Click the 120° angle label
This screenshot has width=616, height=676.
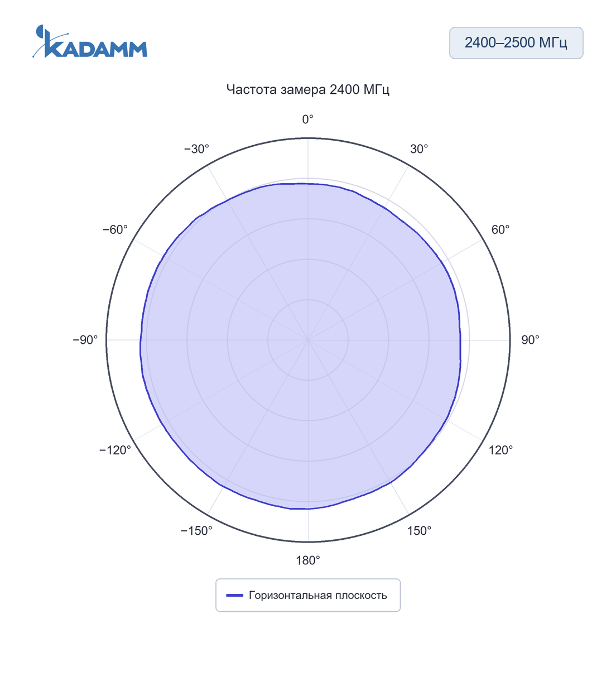[501, 450]
